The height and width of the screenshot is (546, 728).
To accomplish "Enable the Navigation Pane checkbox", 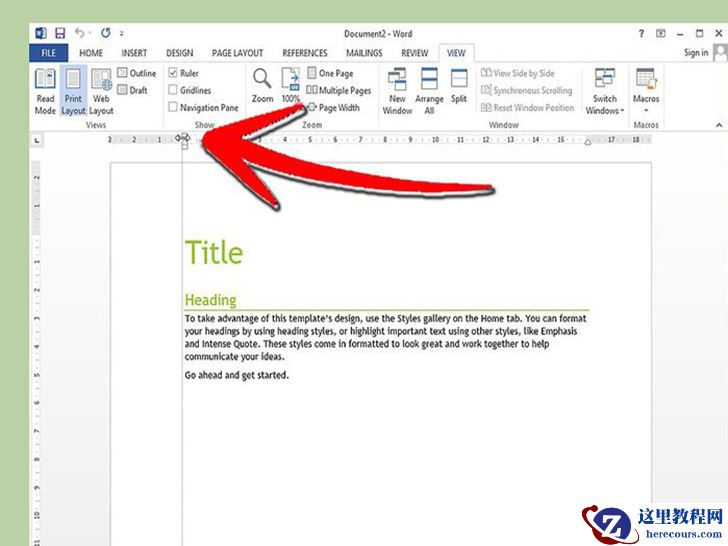I will [x=173, y=107].
